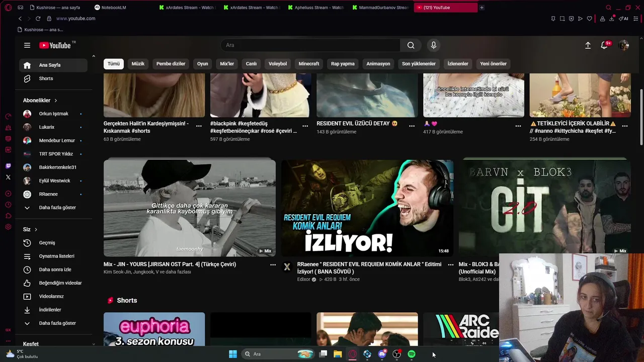Select the Tümü filter chip
This screenshot has width=644, height=362.
114,64
